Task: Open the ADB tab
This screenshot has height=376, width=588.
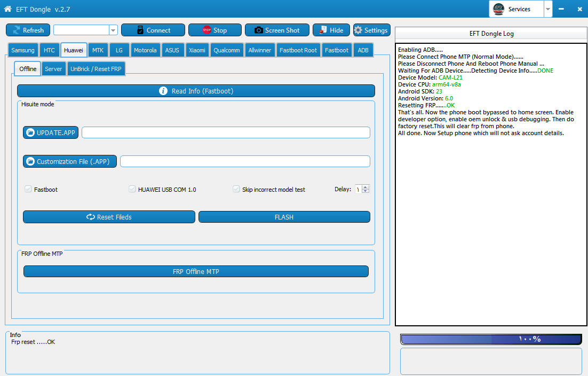Action: point(363,50)
